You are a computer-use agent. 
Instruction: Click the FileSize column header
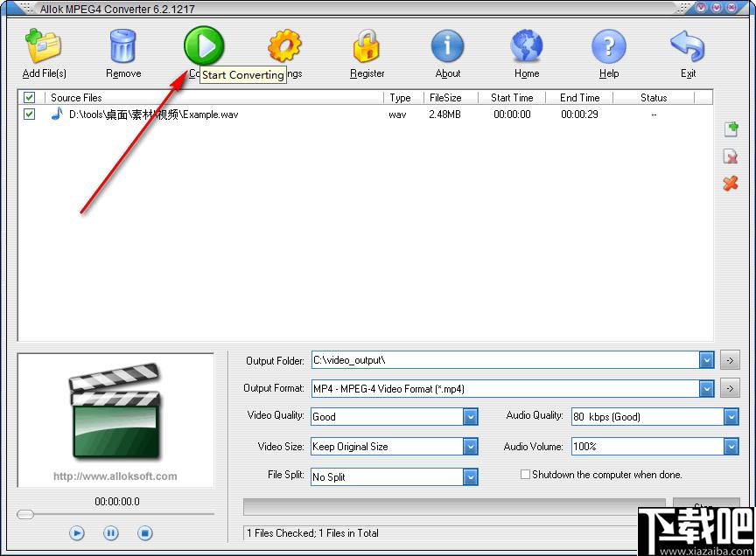[x=451, y=97]
